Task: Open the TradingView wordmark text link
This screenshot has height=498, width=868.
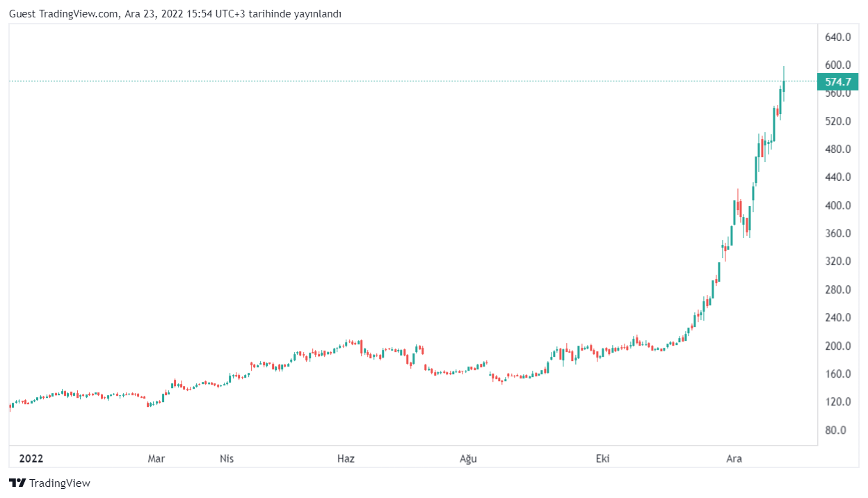Action: pyautogui.click(x=60, y=483)
